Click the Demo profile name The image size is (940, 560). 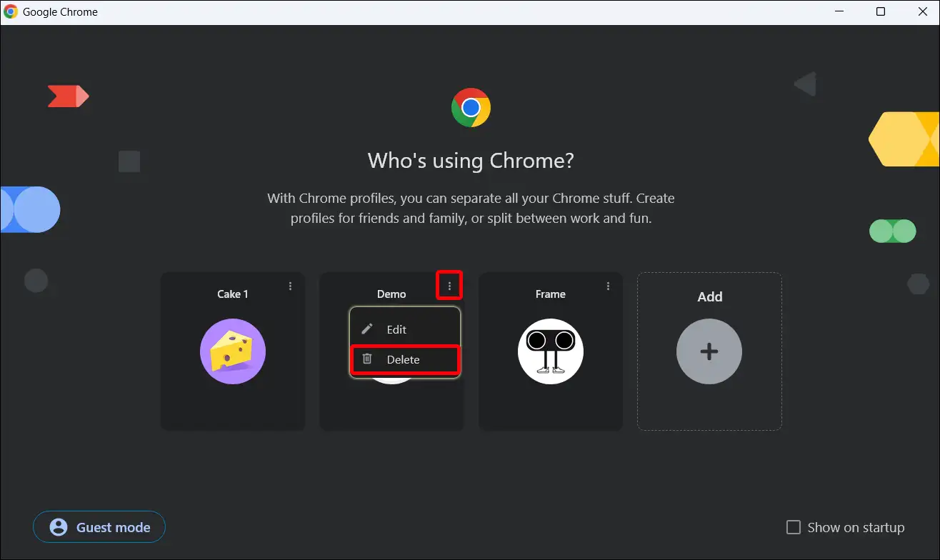coord(391,294)
